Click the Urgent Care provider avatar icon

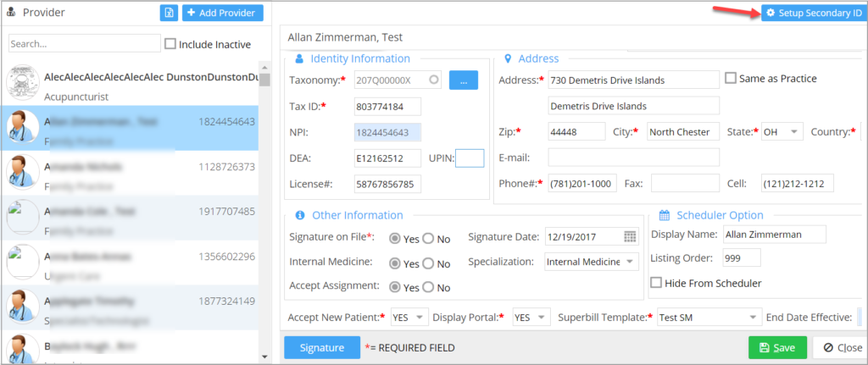pos(22,260)
